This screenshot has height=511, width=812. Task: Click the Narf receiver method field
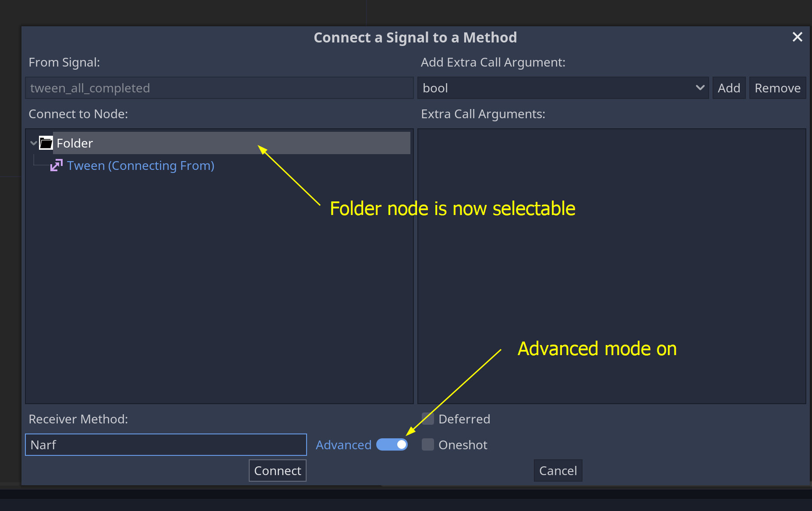(x=166, y=444)
